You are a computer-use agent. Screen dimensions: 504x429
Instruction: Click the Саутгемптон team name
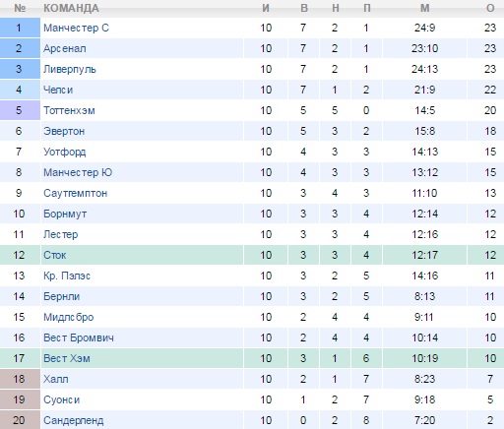tap(76, 193)
